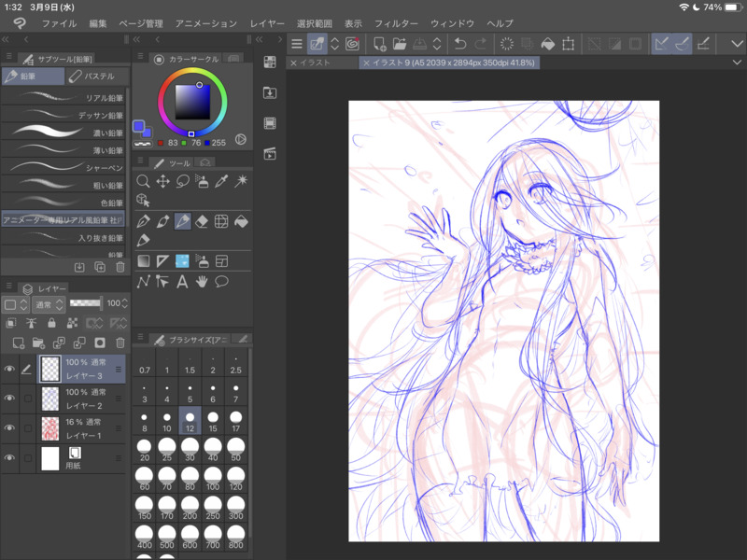
Task: Toggle visibility of レイヤー 2
Action: (9, 399)
